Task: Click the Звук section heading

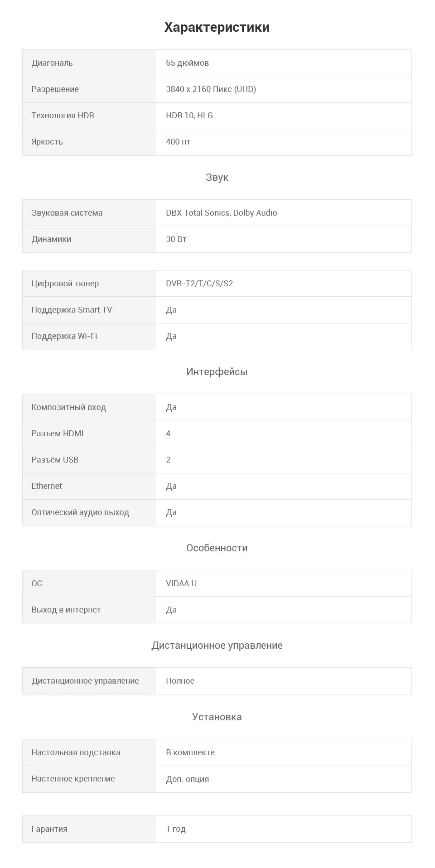Action: click(217, 177)
